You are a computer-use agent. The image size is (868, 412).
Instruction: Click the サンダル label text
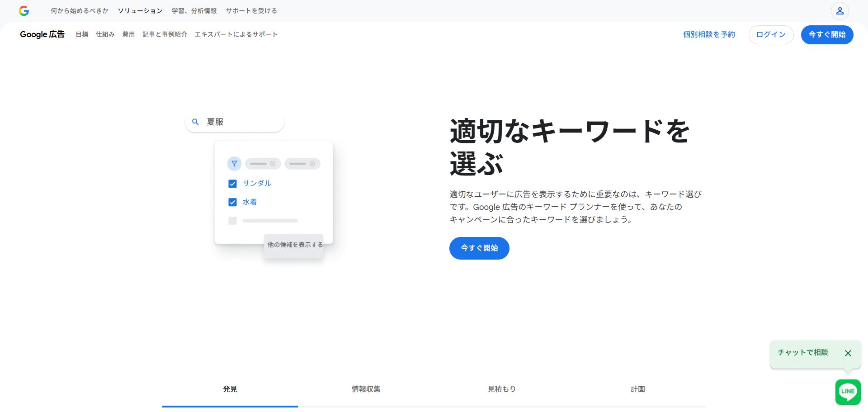click(257, 183)
